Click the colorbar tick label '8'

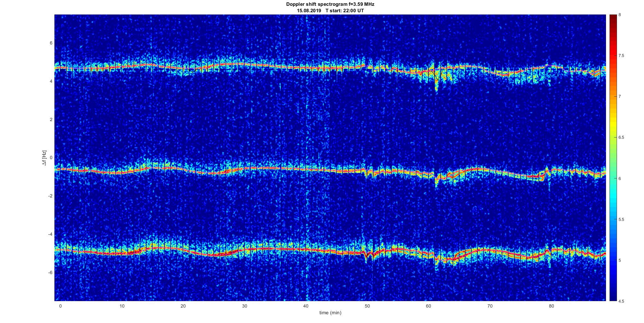pos(620,15)
